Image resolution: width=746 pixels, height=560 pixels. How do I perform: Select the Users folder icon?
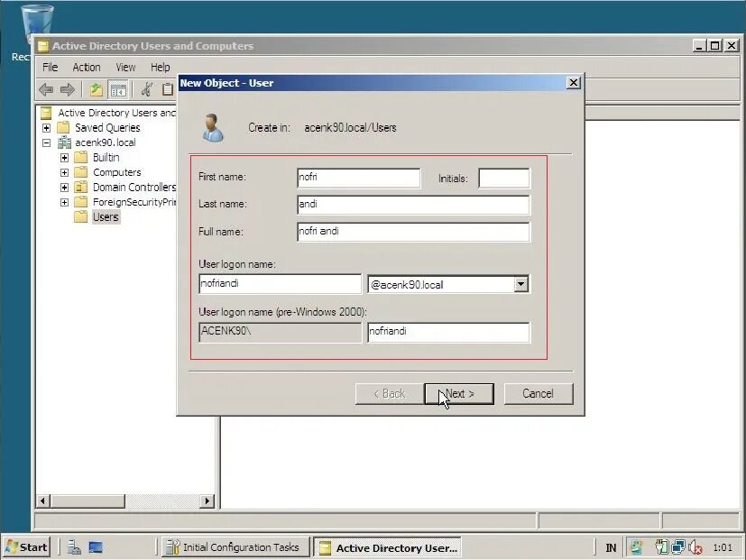click(x=81, y=217)
